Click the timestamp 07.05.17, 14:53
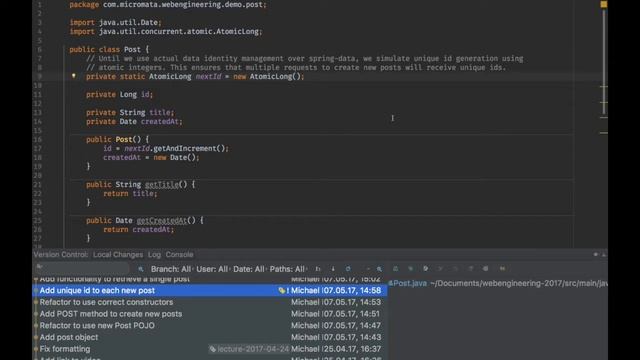 click(352, 302)
